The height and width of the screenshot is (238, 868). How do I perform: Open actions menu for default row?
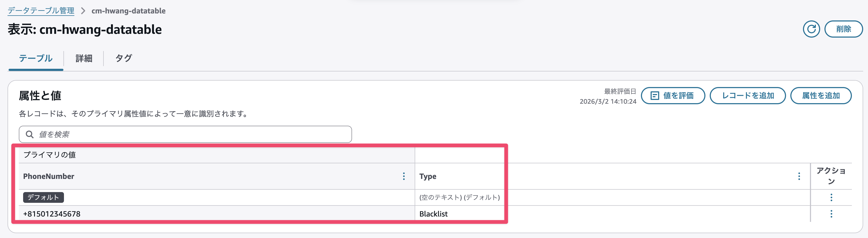pos(831,197)
